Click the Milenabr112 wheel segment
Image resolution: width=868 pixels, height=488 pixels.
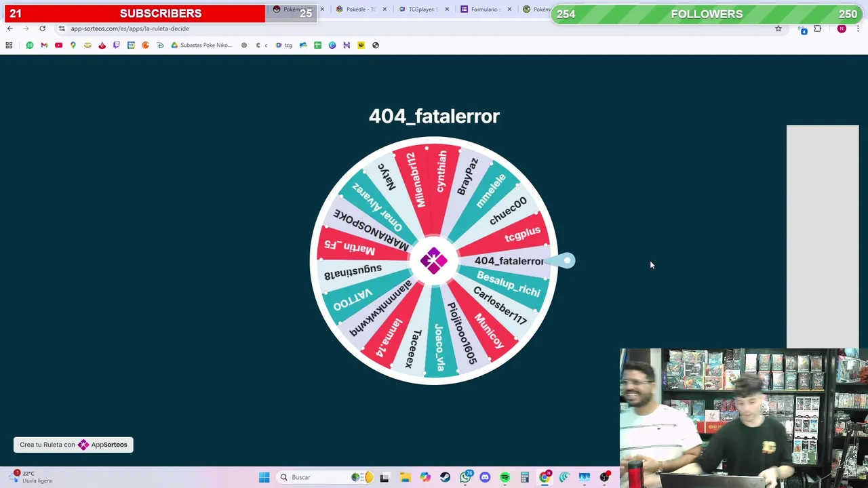coord(416,180)
